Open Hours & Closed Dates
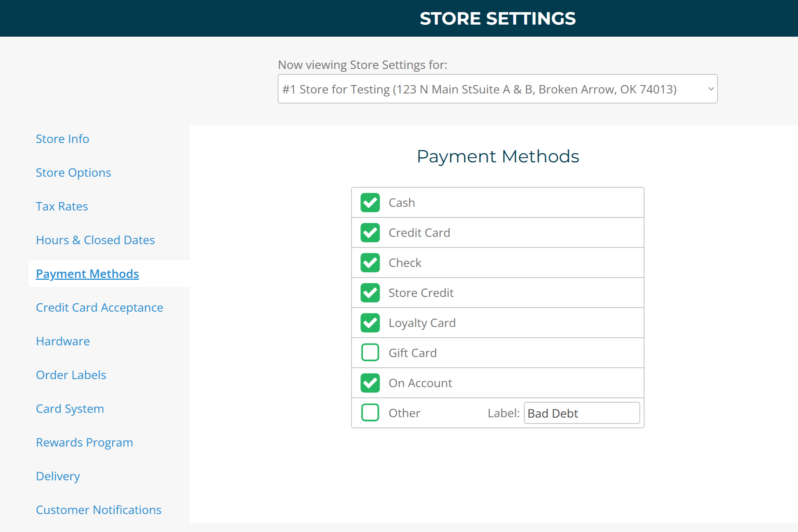798x532 pixels. click(x=95, y=240)
